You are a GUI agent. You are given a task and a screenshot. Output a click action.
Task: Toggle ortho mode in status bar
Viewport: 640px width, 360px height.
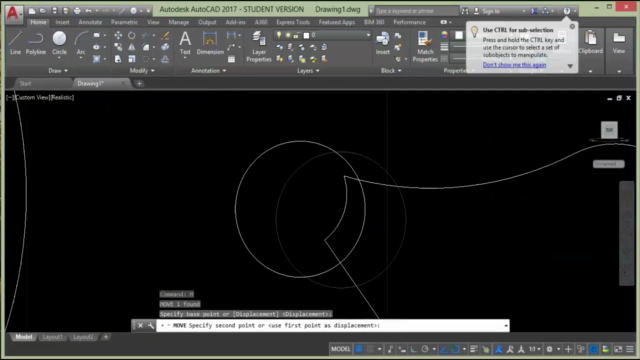point(413,349)
